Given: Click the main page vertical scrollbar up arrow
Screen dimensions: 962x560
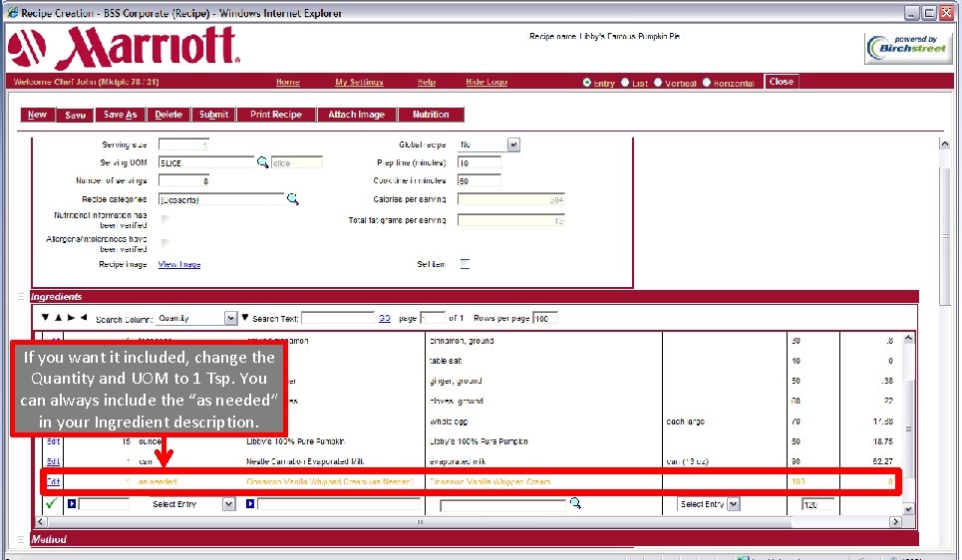Looking at the screenshot, I should pos(945,144).
